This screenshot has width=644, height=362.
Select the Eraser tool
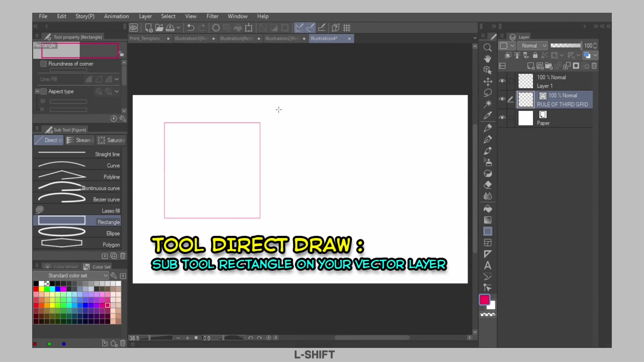tap(487, 185)
